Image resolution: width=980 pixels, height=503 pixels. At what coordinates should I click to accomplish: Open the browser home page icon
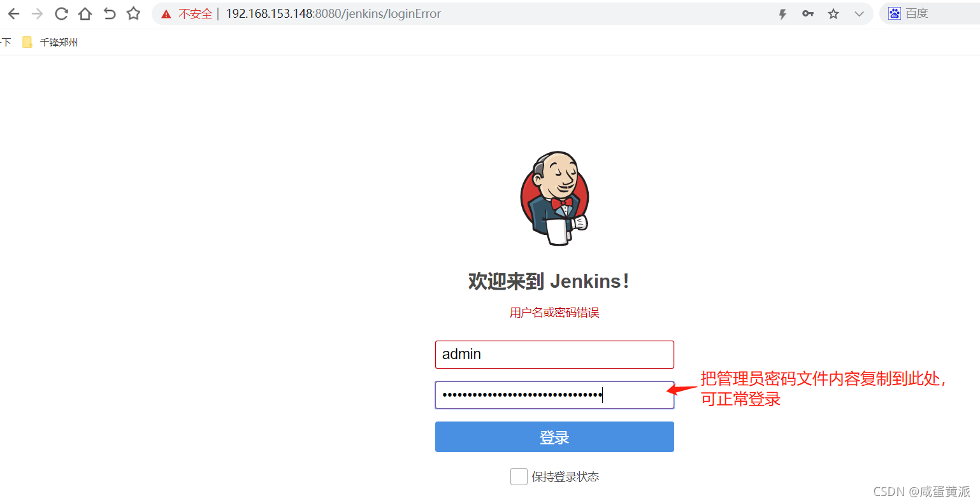(x=85, y=13)
